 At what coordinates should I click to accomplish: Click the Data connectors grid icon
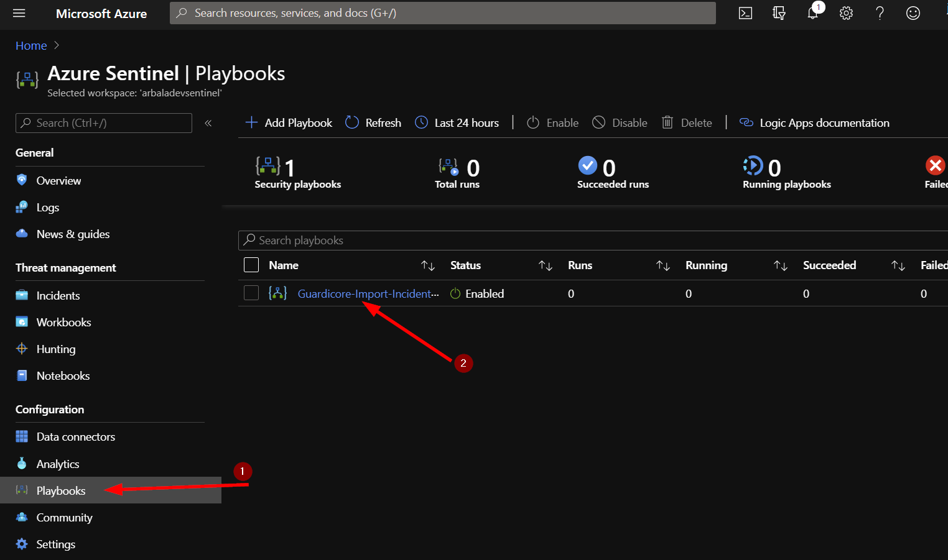(x=22, y=436)
